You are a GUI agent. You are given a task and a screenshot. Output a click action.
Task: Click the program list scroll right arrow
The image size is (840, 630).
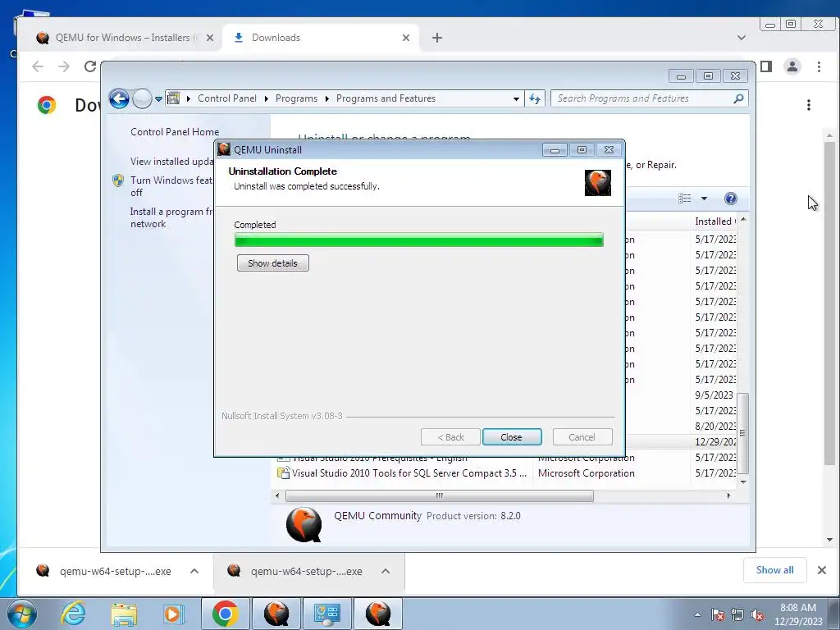(728, 496)
